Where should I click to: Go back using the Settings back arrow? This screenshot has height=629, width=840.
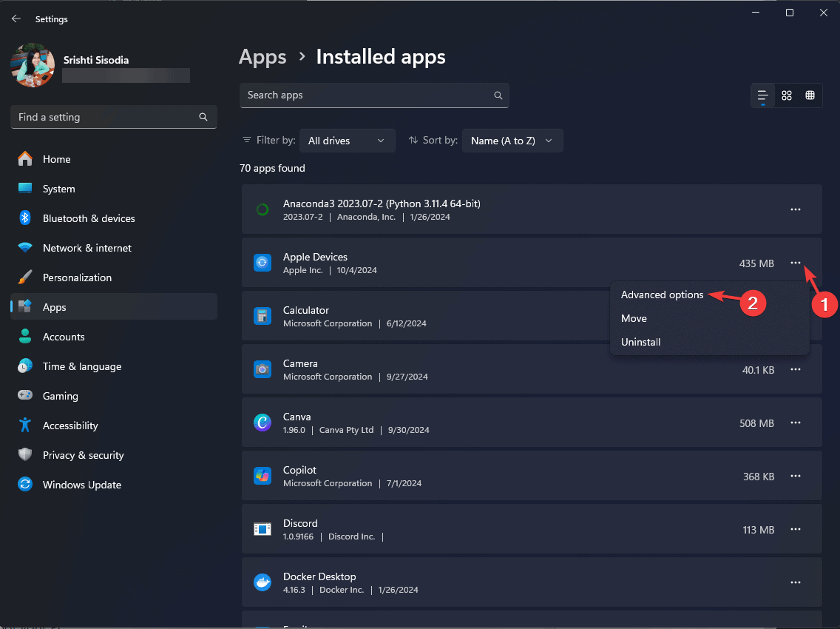pos(16,18)
